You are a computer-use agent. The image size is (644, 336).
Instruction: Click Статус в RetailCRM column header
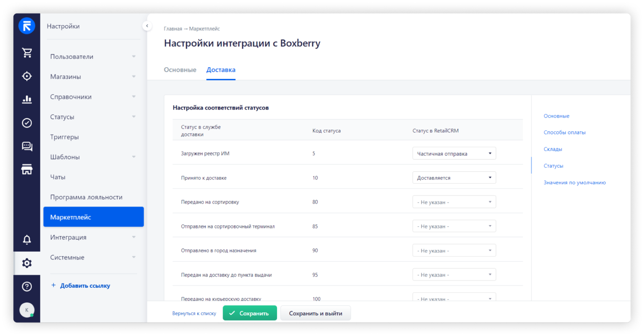point(435,131)
